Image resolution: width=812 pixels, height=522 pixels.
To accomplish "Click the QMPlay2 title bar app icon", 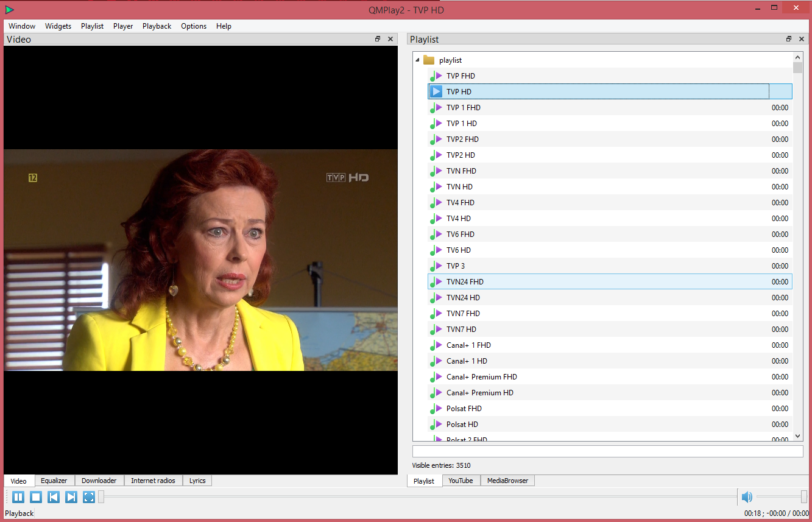I will (9, 9).
